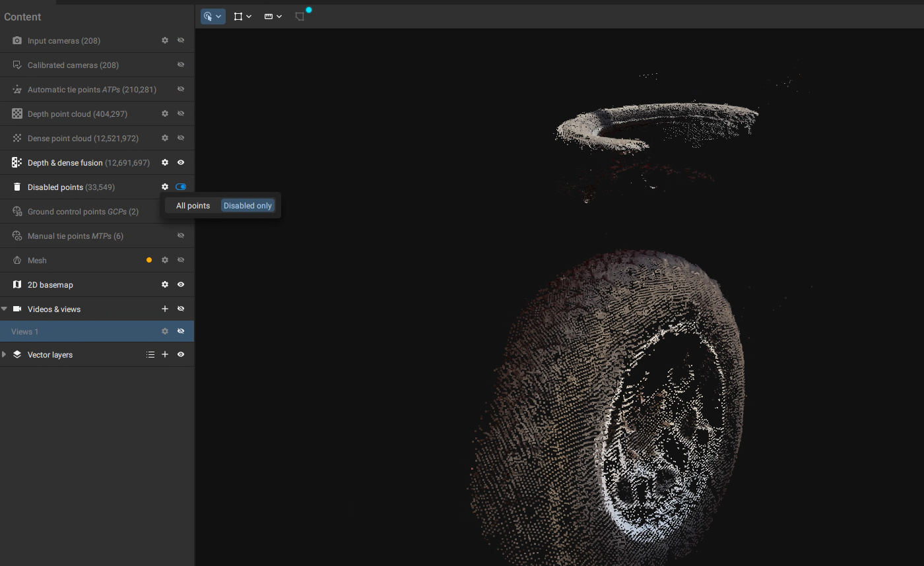This screenshot has width=924, height=566.
Task: Add a new video or view with the plus button
Action: coord(164,308)
